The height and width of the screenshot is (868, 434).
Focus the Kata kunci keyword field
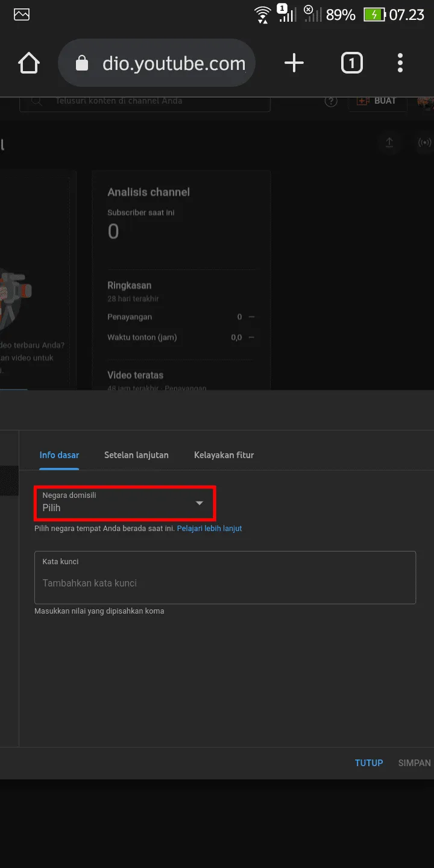click(225, 577)
